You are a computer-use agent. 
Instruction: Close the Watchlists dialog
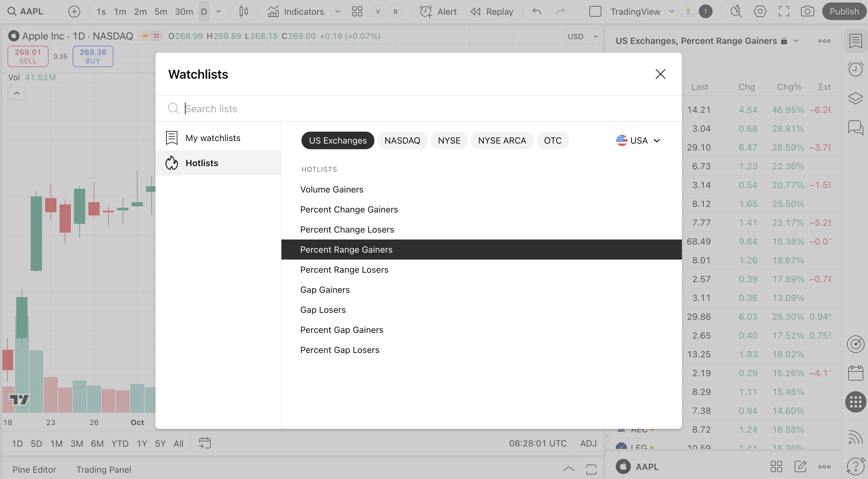[660, 74]
